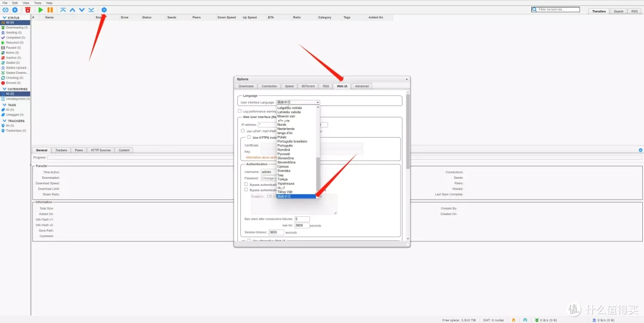
Task: Click the Add Torrent Link toolbar icon
Action: (x=6, y=10)
